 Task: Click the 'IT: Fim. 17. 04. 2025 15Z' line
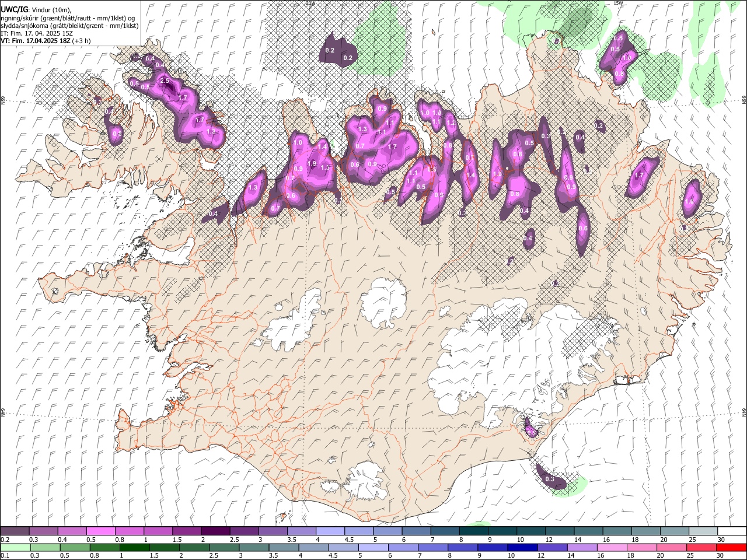point(37,34)
